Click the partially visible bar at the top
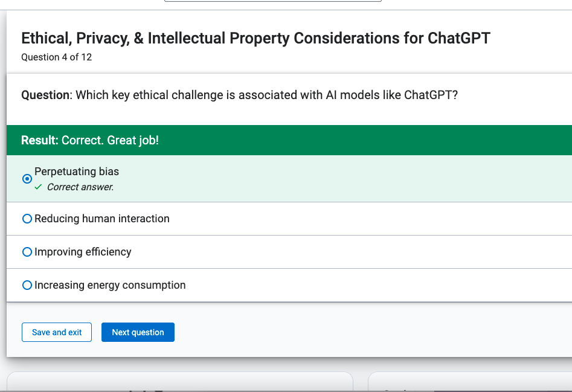572x392 pixels. [273, 1]
